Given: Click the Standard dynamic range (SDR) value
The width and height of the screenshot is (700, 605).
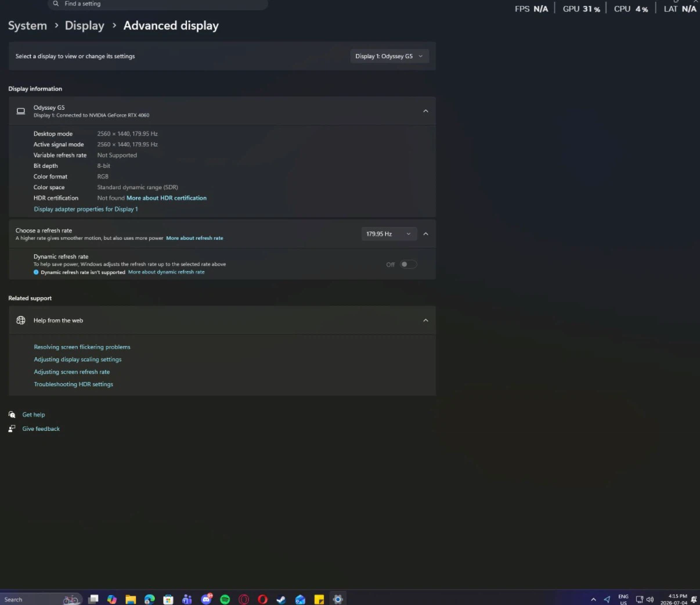Looking at the screenshot, I should point(138,188).
